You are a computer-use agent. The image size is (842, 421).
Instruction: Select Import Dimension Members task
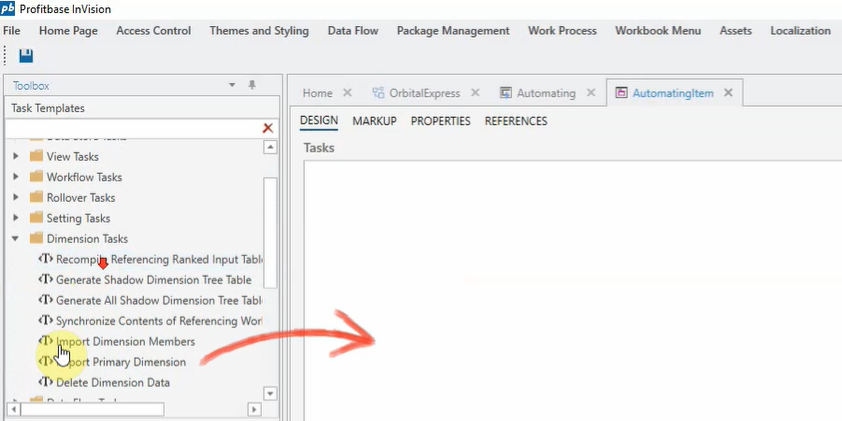click(x=126, y=342)
